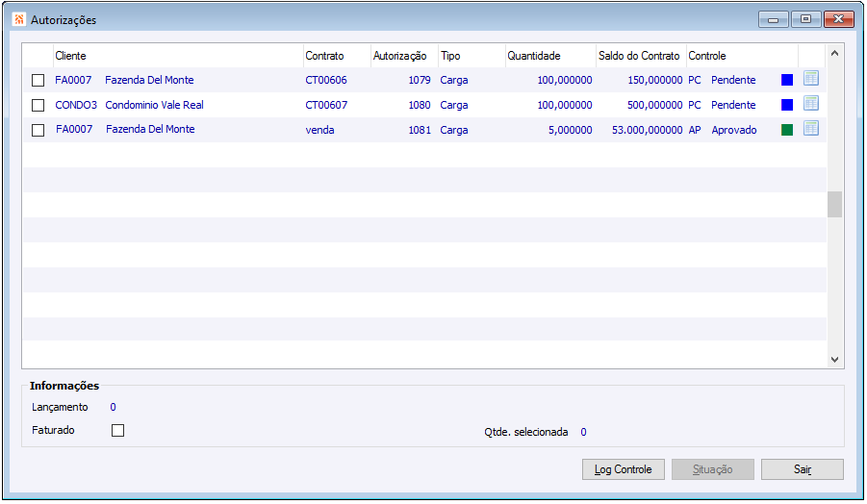
Task: Select contract CT00607 cell
Action: pos(326,105)
